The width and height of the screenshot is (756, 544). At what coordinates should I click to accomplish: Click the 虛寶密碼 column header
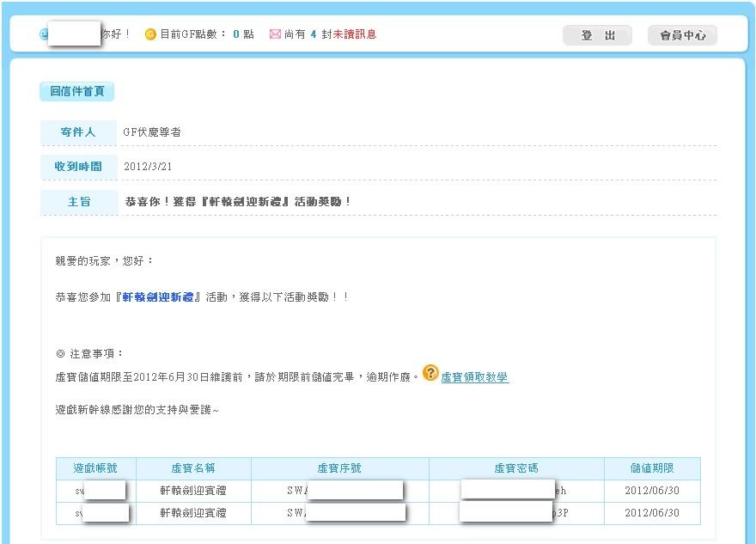(516, 468)
